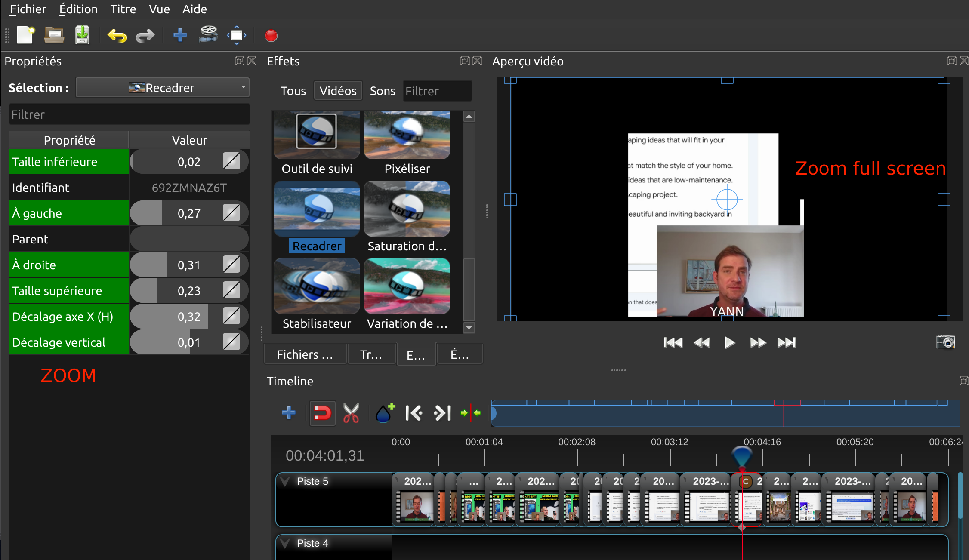
Task: Select the Stabilisateur effect
Action: [x=316, y=286]
